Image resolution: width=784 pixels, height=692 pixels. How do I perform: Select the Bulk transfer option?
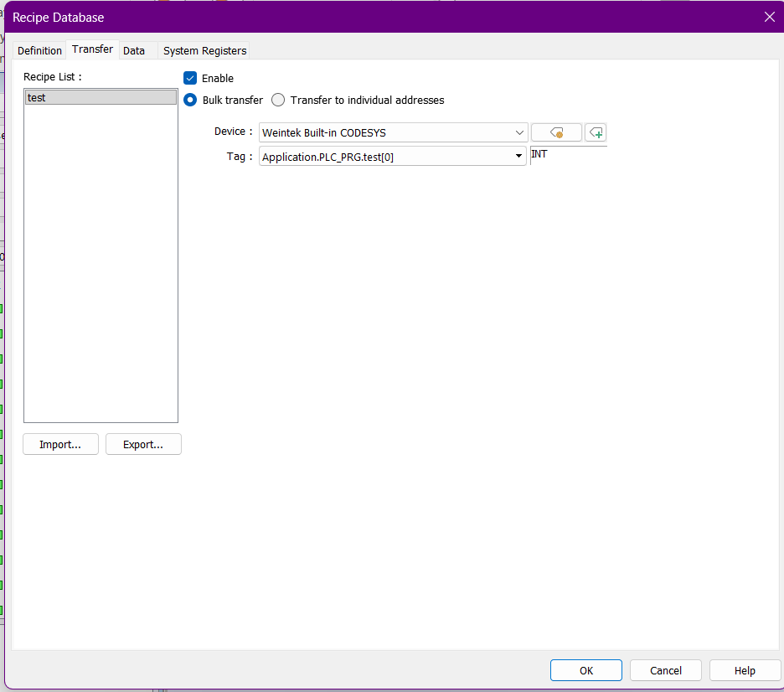(x=190, y=100)
